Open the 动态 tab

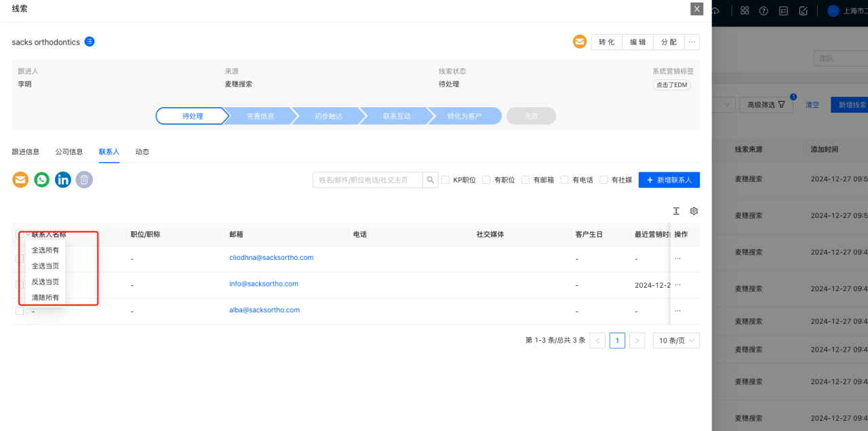(x=142, y=152)
